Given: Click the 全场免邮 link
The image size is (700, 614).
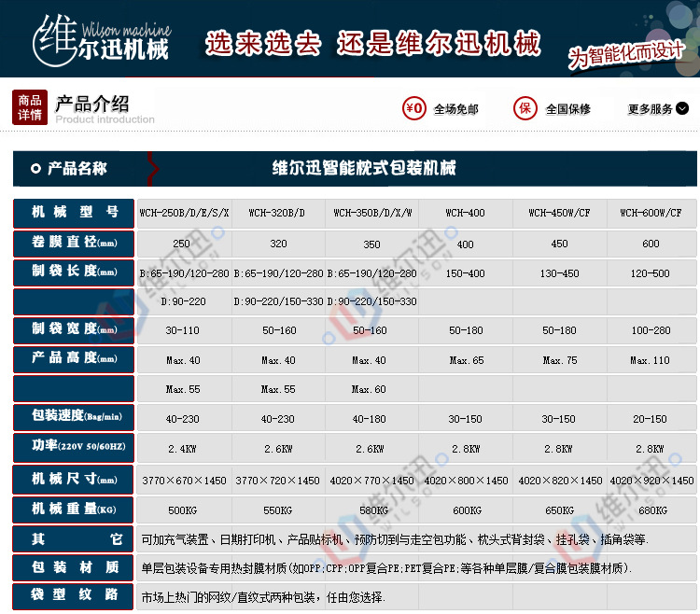Looking at the screenshot, I should (455, 109).
